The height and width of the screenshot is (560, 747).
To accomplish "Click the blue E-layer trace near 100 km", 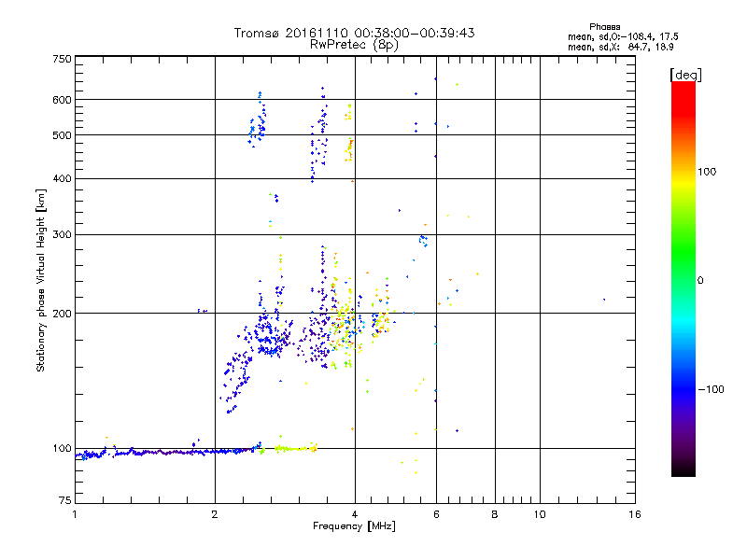I will pos(167,453).
